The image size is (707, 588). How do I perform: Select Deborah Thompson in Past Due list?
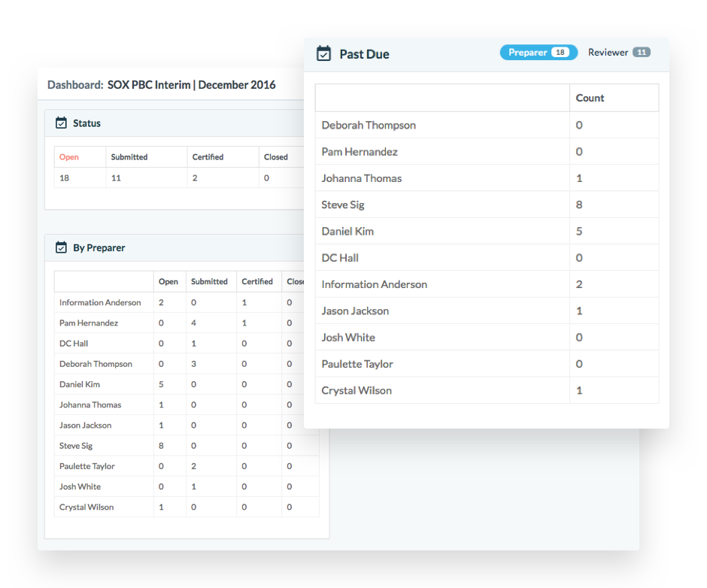(369, 125)
